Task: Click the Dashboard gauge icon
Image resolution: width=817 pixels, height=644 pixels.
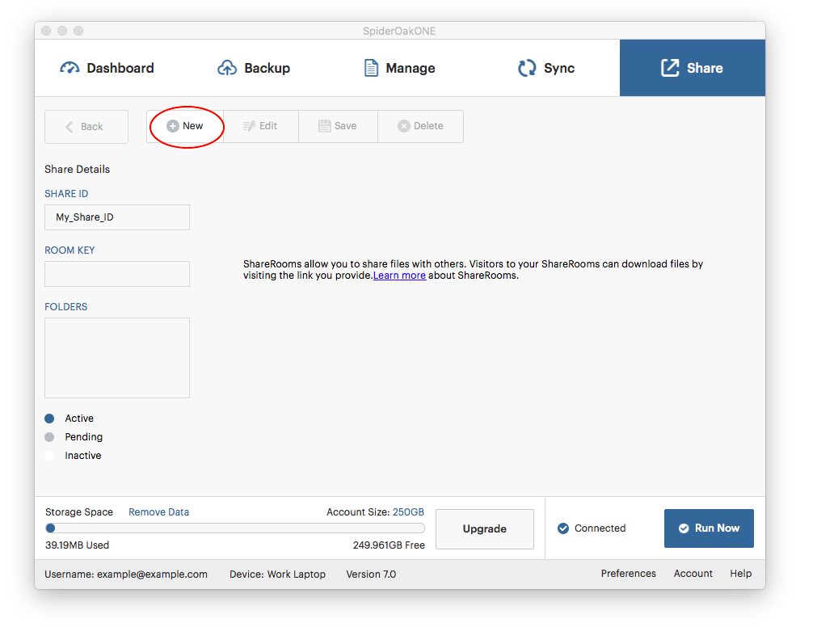Action: click(69, 68)
